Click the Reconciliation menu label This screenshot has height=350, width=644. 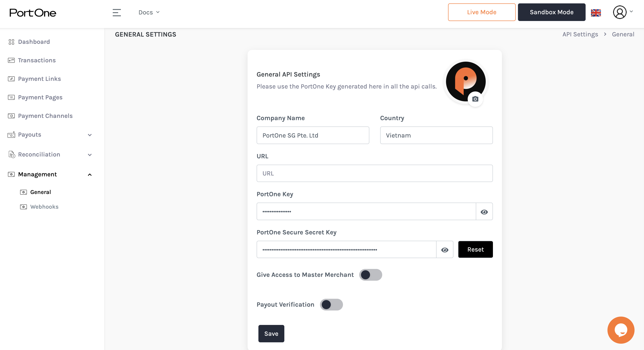click(39, 154)
